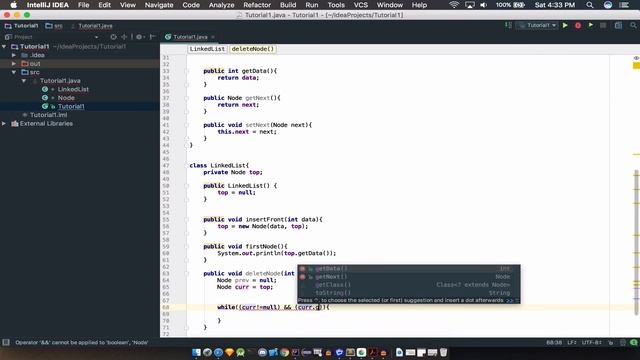Viewport: 640px width, 360px height.
Task: Open IntelliJ Search Everywhere magnifier
Action: pos(633,25)
